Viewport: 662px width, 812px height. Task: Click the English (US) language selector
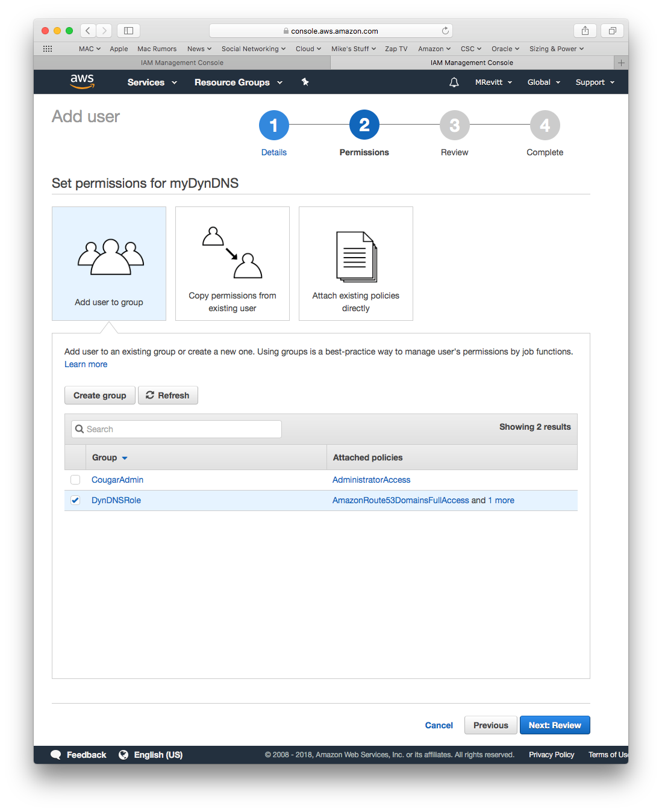pyautogui.click(x=158, y=755)
